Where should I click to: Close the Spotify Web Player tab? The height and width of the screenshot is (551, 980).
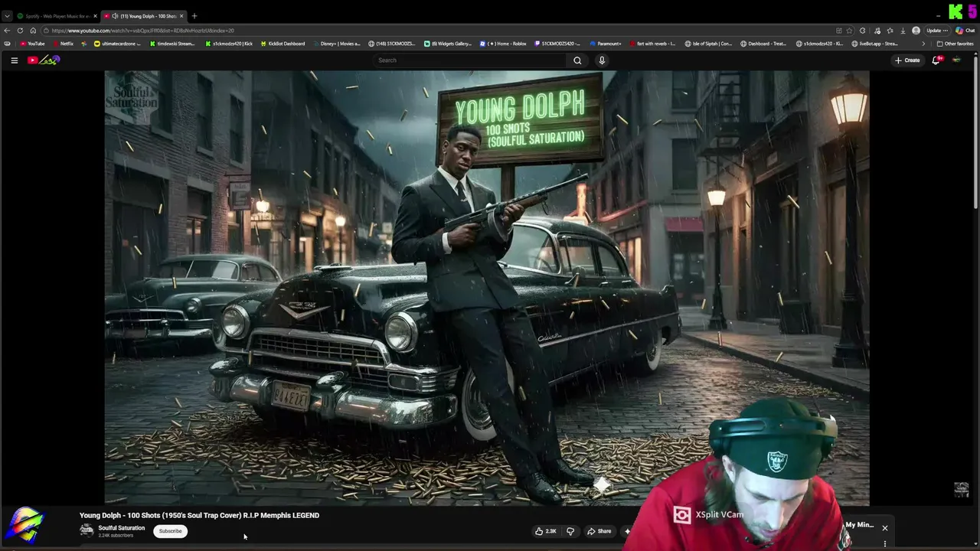[x=96, y=16]
